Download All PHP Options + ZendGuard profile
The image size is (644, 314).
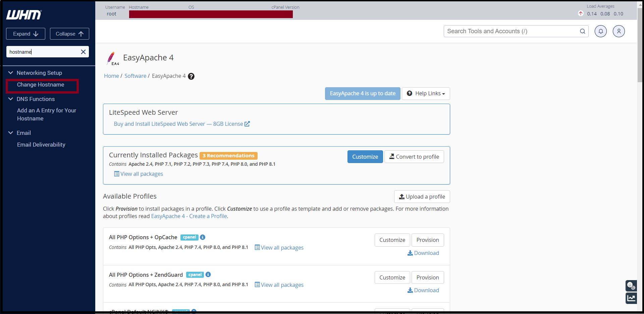pos(423,290)
